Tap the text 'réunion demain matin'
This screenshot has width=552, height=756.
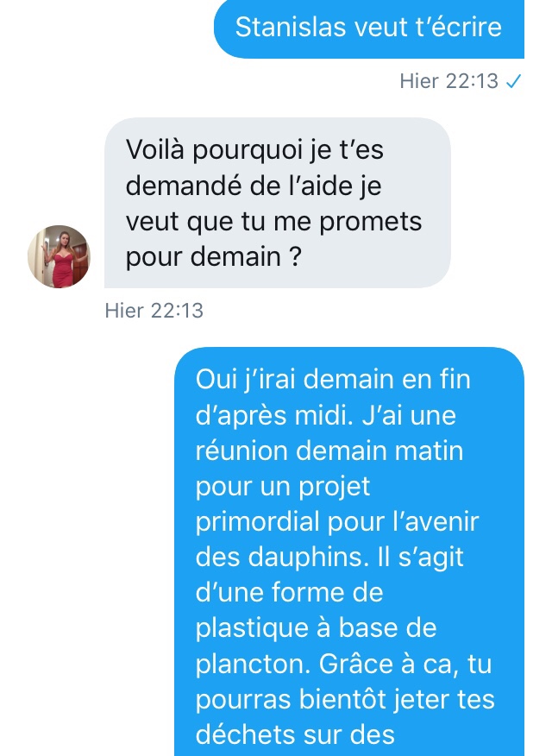coord(329,450)
